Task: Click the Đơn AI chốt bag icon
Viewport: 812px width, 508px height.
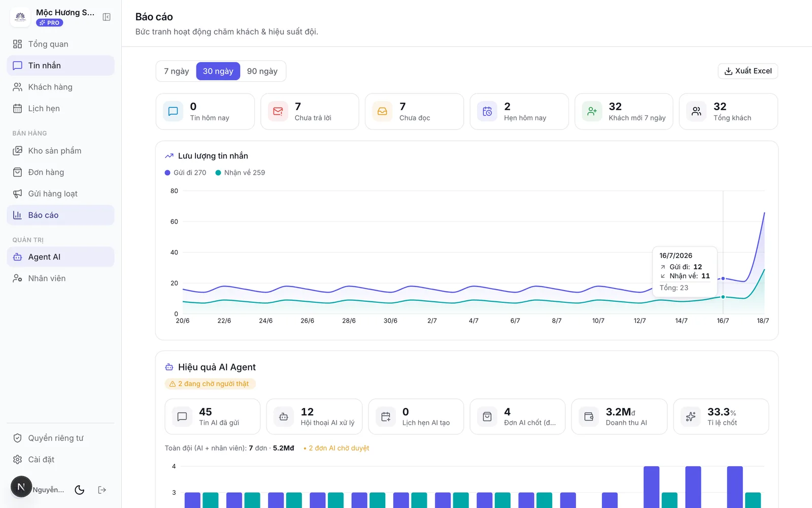Action: tap(487, 417)
